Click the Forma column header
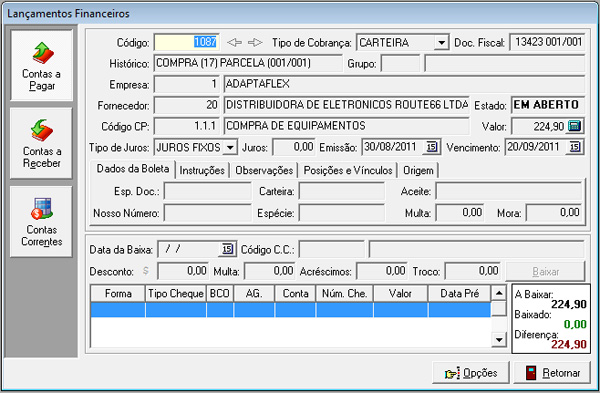This screenshot has height=393, width=600. click(118, 294)
